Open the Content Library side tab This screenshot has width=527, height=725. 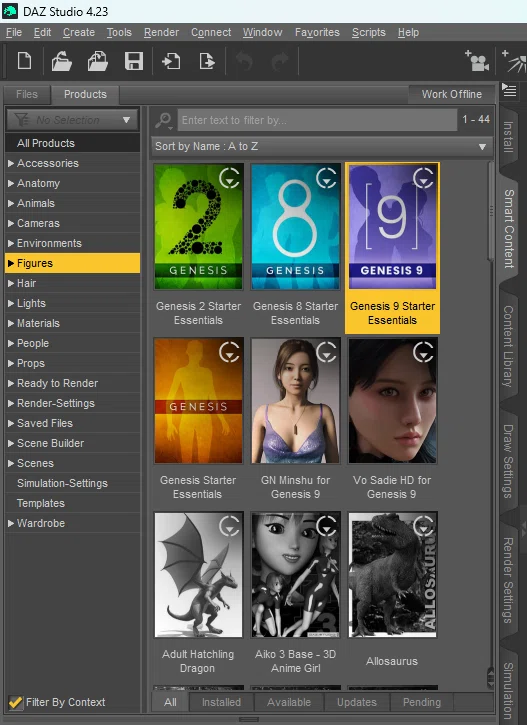(x=509, y=346)
